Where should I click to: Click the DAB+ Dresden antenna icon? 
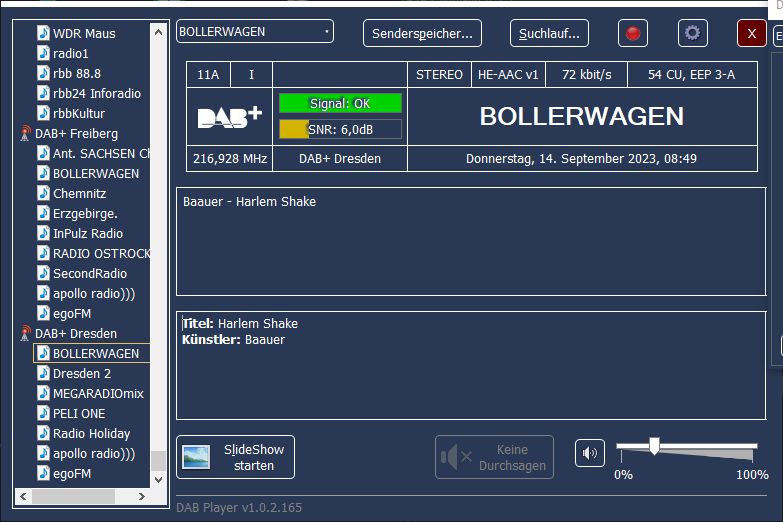24,333
